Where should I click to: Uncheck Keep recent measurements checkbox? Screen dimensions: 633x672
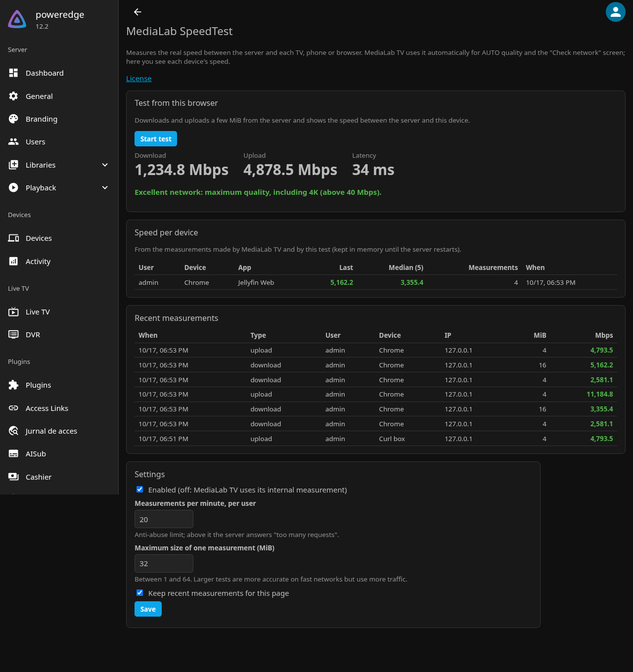[139, 593]
